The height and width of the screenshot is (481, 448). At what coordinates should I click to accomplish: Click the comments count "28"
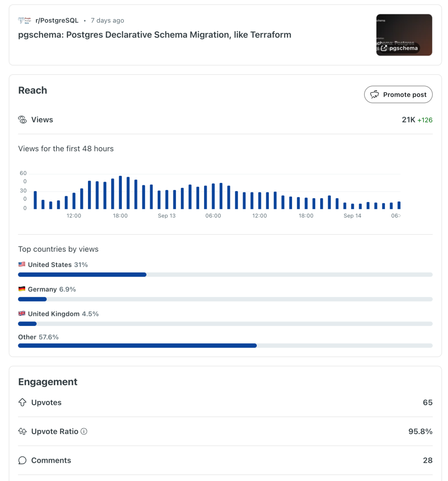coord(428,460)
